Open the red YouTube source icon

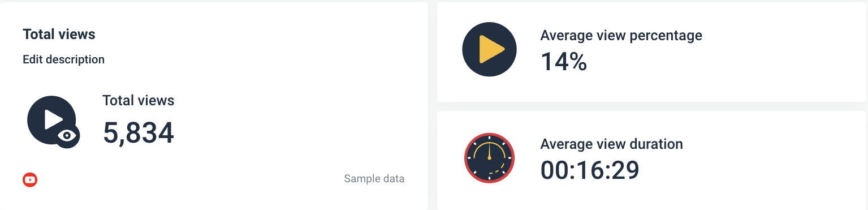[x=30, y=180]
